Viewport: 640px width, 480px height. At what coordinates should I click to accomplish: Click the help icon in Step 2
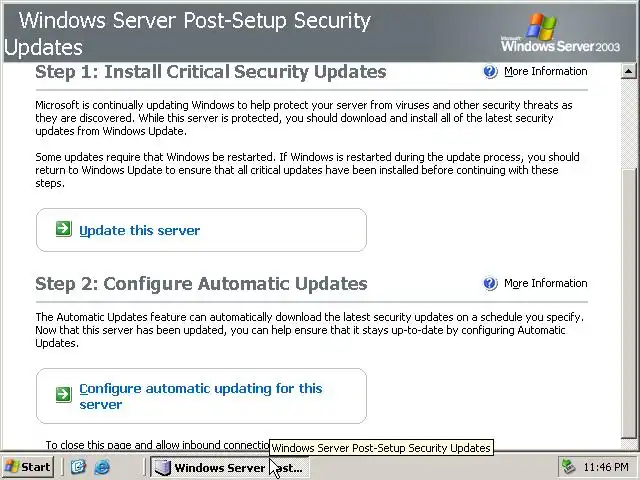pyautogui.click(x=490, y=284)
